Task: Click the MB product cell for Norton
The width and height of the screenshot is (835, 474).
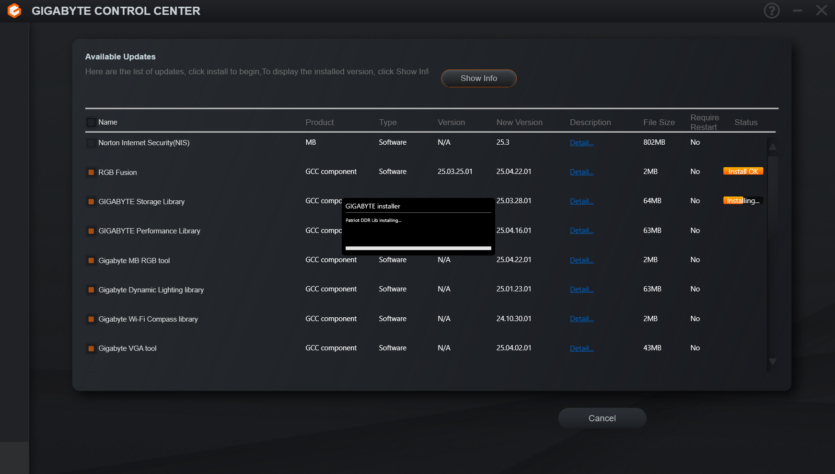Action: [310, 142]
